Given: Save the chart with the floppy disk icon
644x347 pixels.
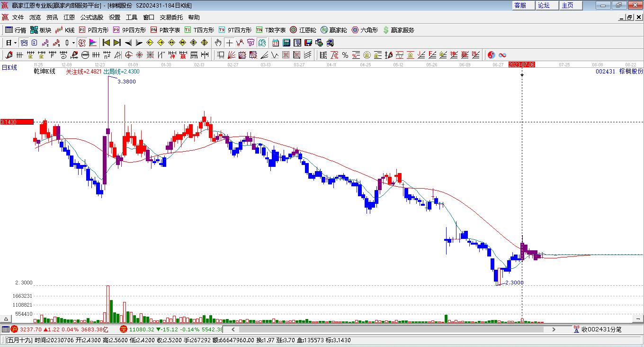Looking at the screenshot, I should [x=308, y=43].
